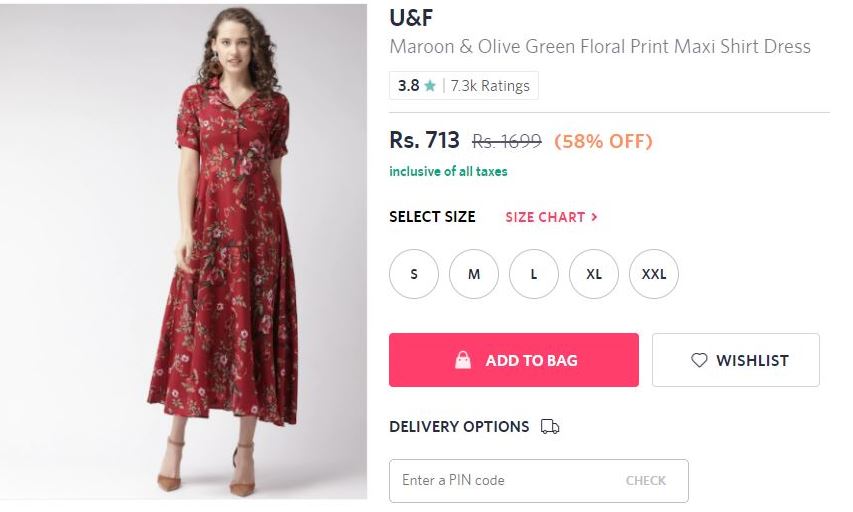Choose size XXL
This screenshot has height=512, width=853.
point(654,274)
